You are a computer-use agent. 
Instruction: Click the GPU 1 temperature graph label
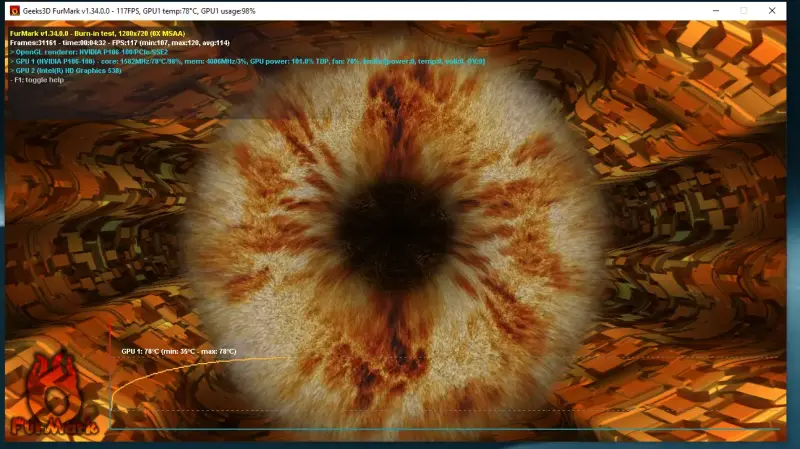coord(179,352)
